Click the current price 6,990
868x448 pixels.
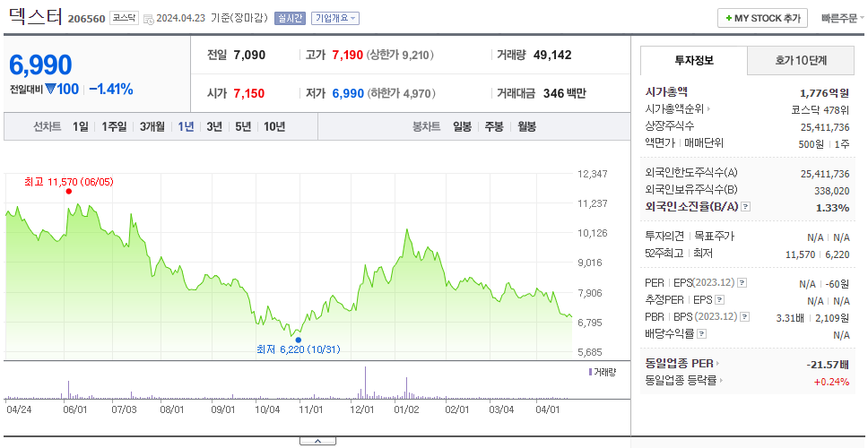click(x=40, y=65)
